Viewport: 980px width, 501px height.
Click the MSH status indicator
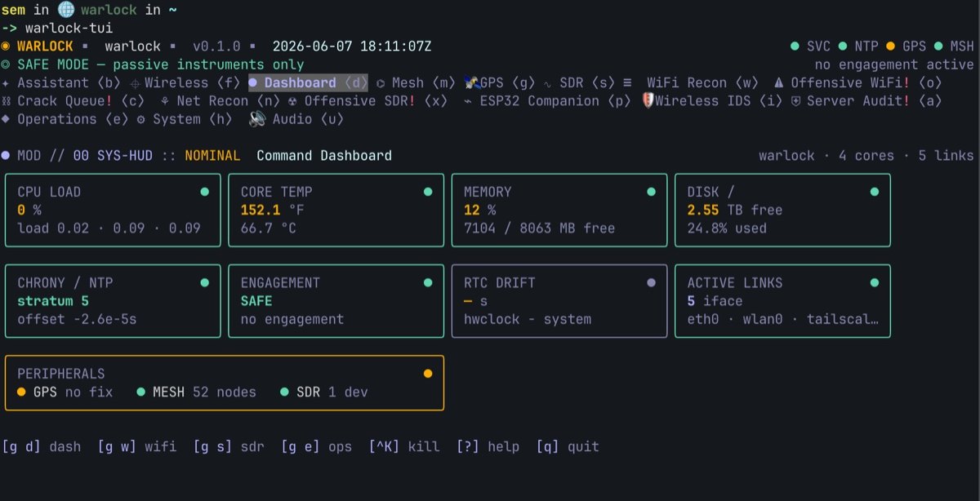coord(953,47)
